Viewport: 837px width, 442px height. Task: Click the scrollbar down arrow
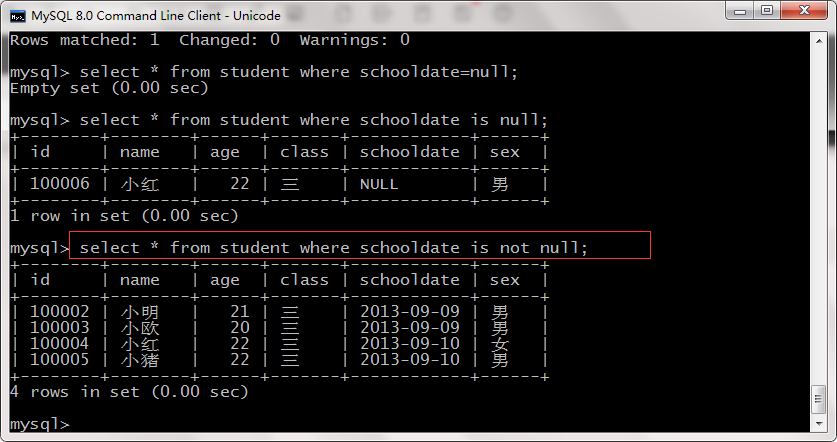(819, 424)
